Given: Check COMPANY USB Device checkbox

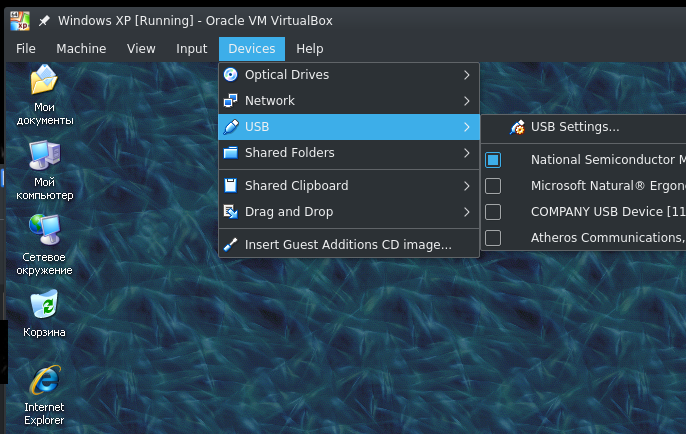Looking at the screenshot, I should 493,212.
